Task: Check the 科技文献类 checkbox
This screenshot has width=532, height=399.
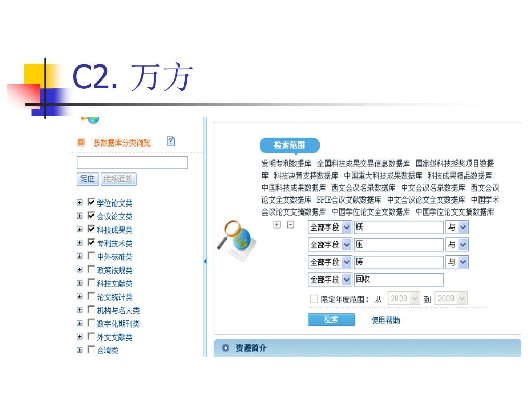Action: tap(91, 283)
